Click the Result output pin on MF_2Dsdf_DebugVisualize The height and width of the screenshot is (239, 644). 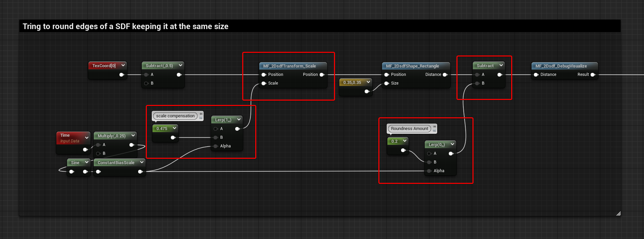[x=593, y=75]
